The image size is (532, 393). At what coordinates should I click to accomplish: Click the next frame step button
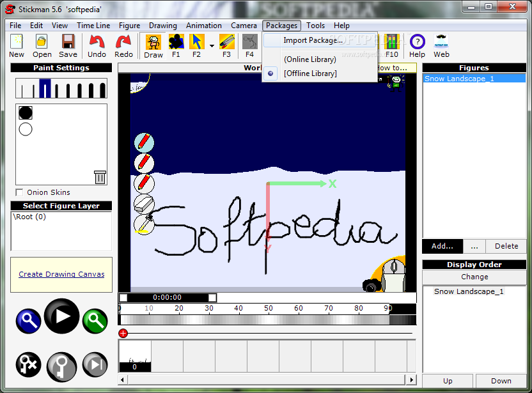tap(95, 365)
